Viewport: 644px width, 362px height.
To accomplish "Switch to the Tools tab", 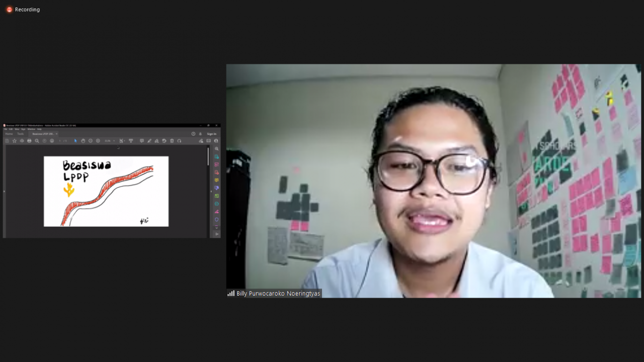I will pyautogui.click(x=21, y=134).
